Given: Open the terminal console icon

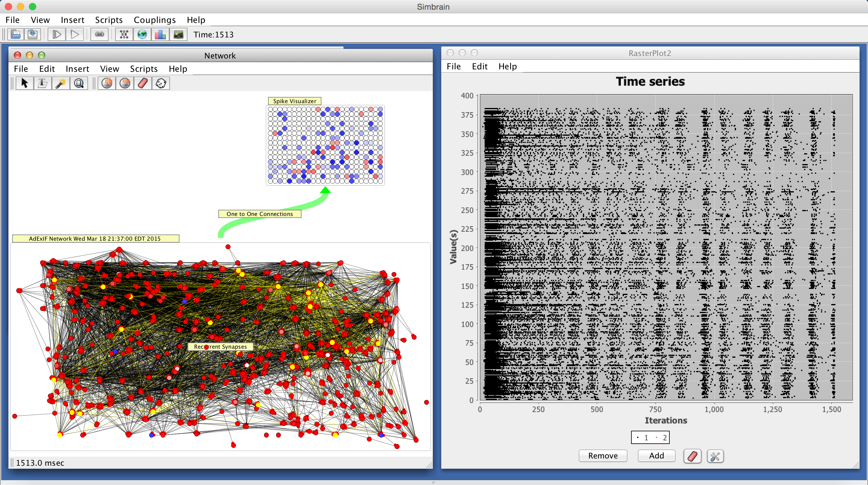Looking at the screenshot, I should coord(178,34).
